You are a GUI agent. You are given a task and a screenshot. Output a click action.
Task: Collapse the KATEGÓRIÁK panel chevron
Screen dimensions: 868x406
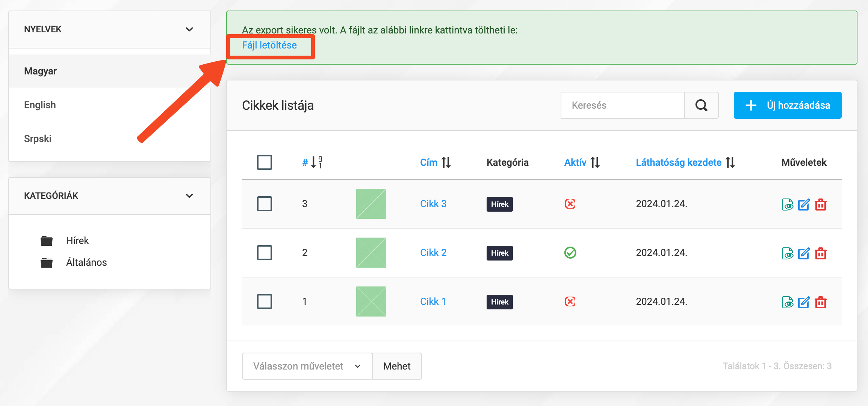[189, 196]
